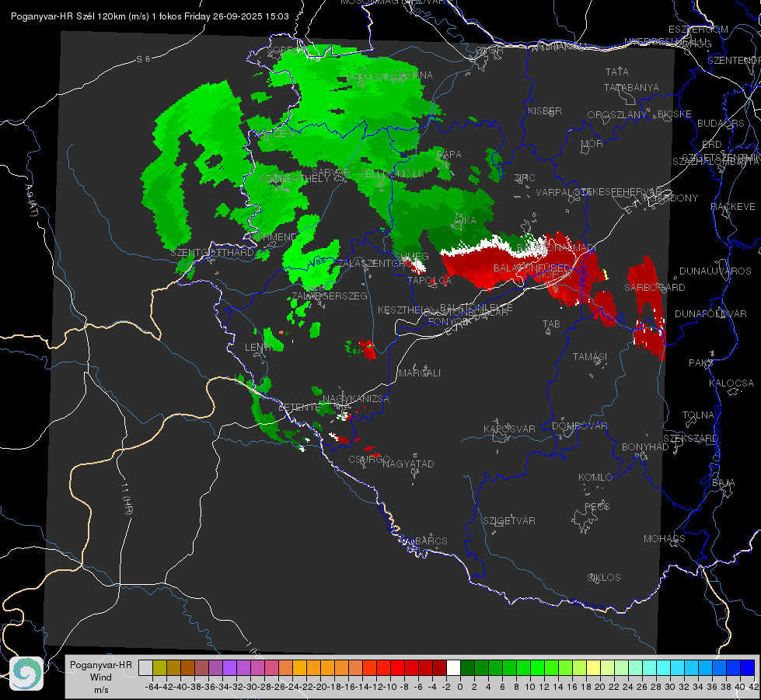Click the DUNAUJVAROS city label
This screenshot has width=761, height=700.
pyautogui.click(x=715, y=271)
